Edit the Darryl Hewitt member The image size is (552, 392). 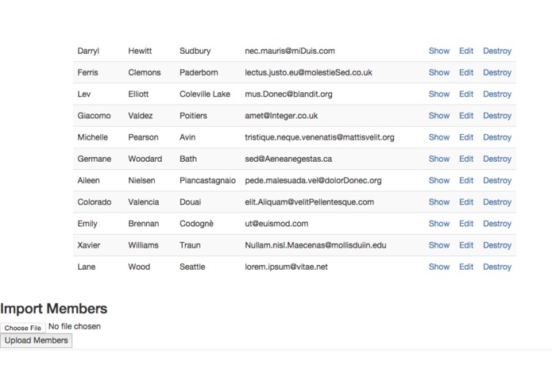[466, 51]
